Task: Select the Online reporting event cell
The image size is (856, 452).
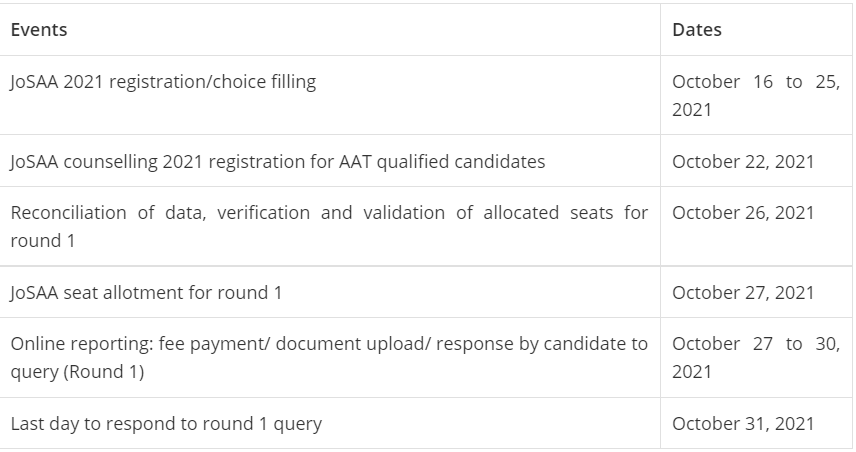Action: click(x=328, y=357)
